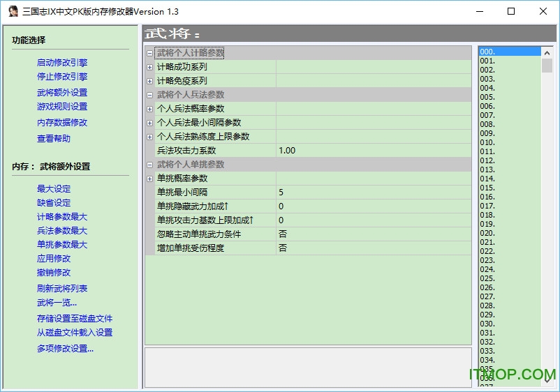Open 游戏规则设置 page
560x392 pixels.
[x=62, y=106]
